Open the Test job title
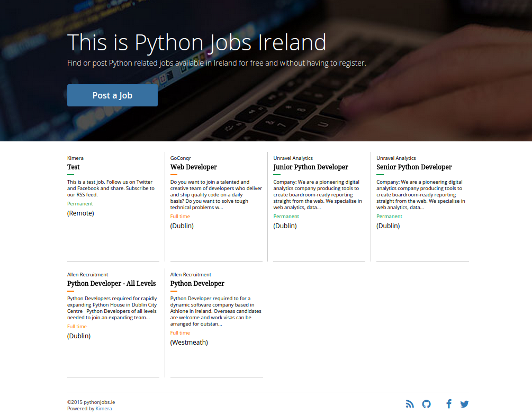The image size is (532, 414). point(73,167)
